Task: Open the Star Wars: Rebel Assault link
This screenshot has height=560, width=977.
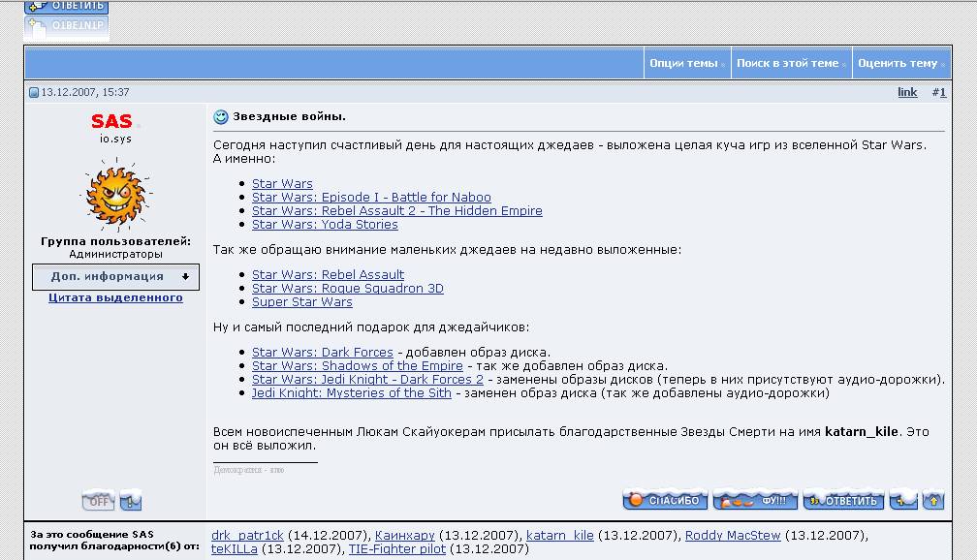Action: 328,275
